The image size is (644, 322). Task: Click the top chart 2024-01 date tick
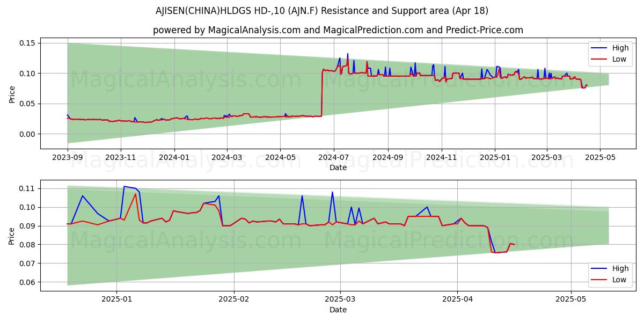[x=174, y=159]
